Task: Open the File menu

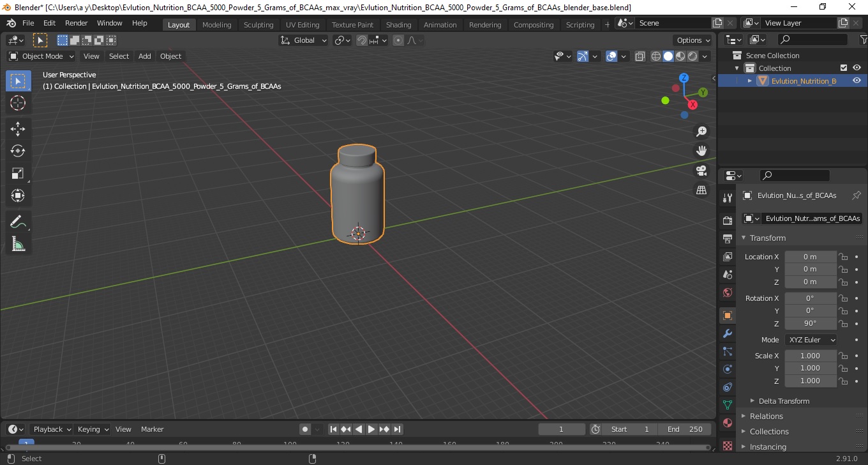Action: pyautogui.click(x=28, y=23)
